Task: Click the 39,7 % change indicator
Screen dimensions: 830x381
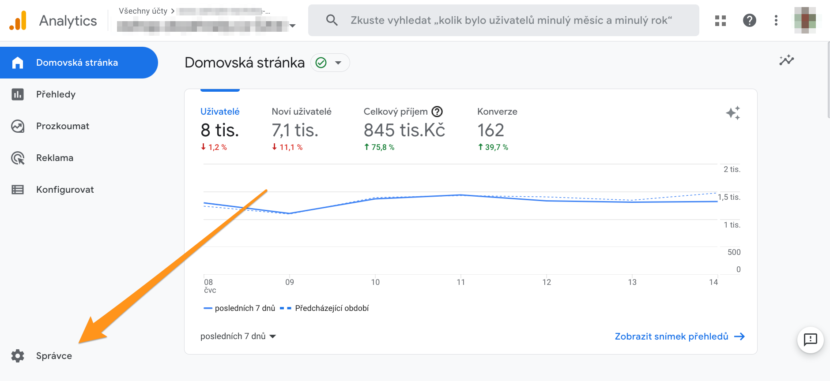Action: click(x=493, y=148)
